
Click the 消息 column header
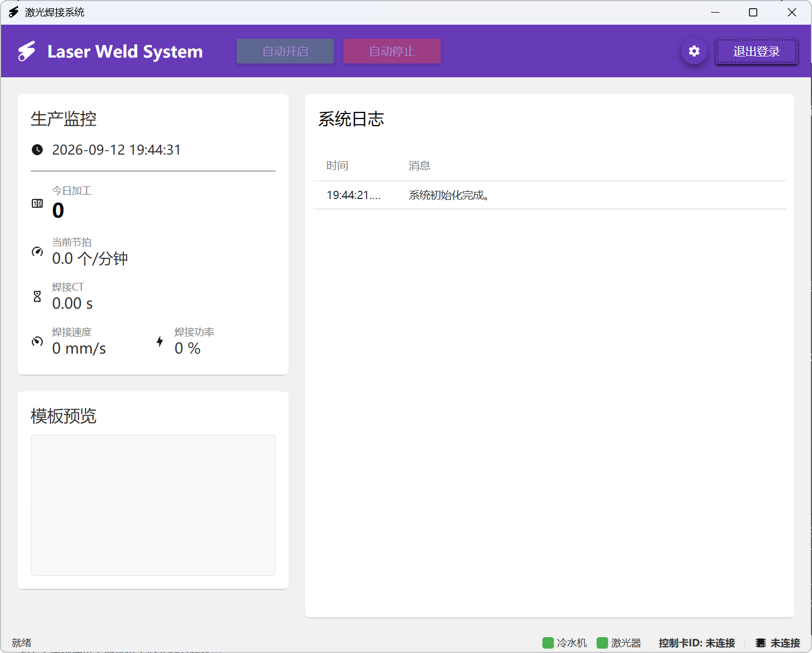click(x=420, y=166)
